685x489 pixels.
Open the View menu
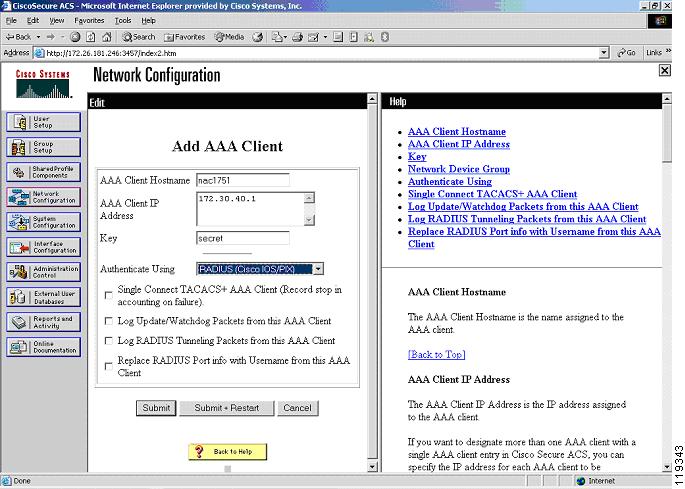(x=57, y=21)
